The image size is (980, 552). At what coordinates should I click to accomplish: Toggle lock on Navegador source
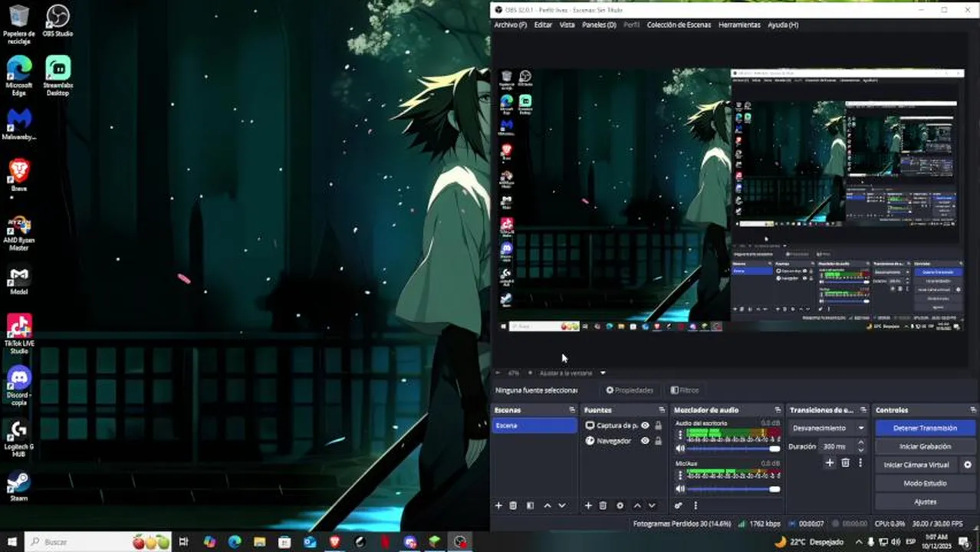click(x=658, y=441)
